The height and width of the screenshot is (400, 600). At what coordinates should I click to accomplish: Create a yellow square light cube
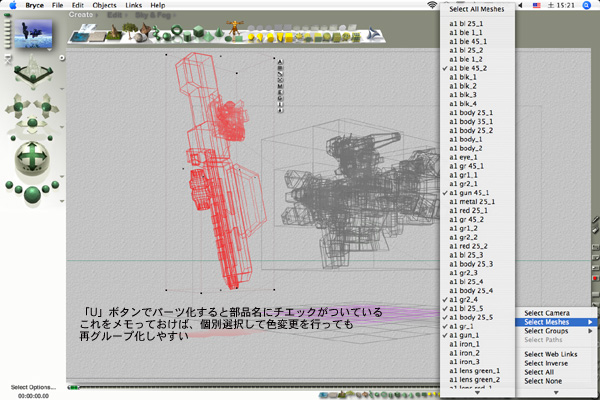[x=289, y=38]
